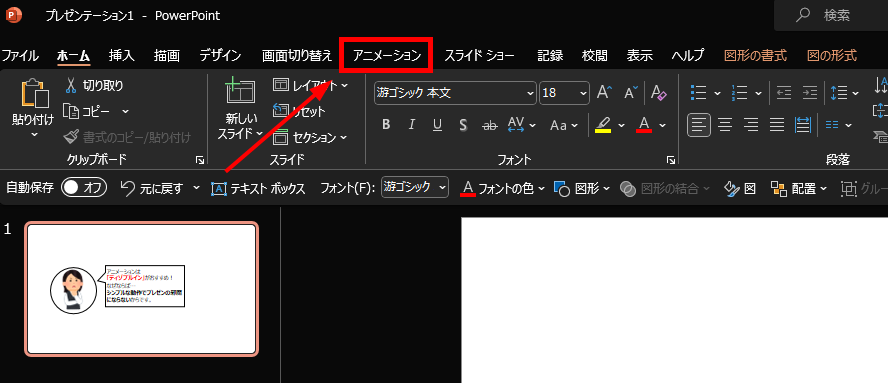
Task: Open the 表示 tab
Action: click(x=639, y=56)
